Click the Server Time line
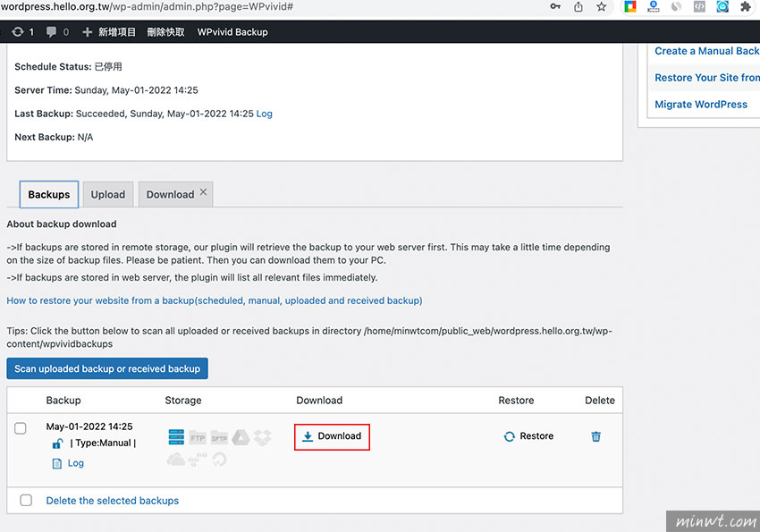 [106, 90]
